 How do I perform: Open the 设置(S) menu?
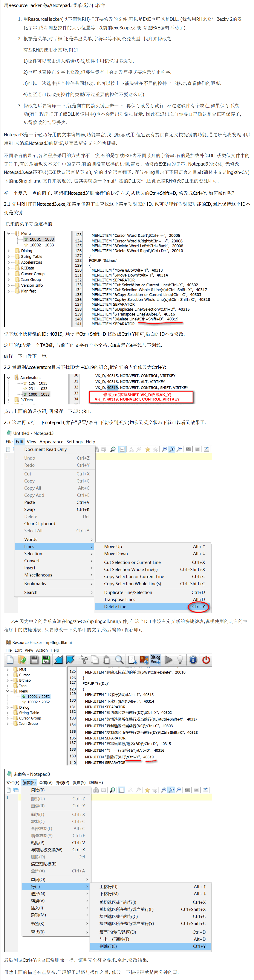click(79, 783)
